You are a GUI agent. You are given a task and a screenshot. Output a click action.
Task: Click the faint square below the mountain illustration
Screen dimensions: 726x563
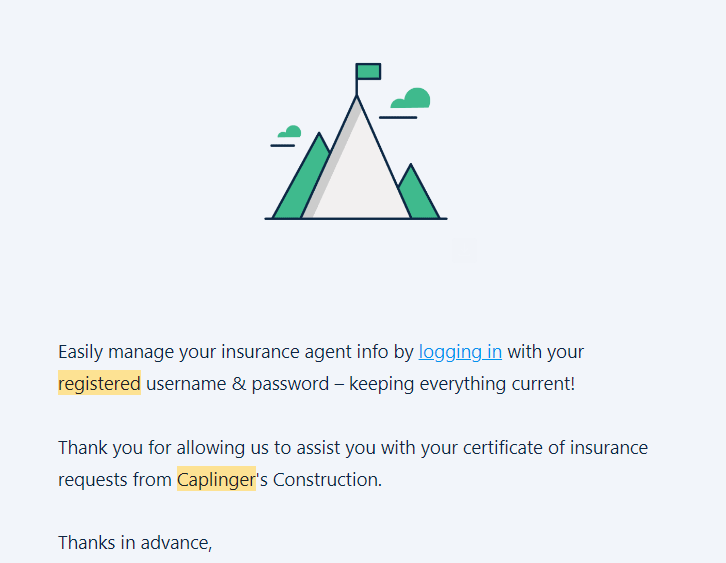click(463, 252)
